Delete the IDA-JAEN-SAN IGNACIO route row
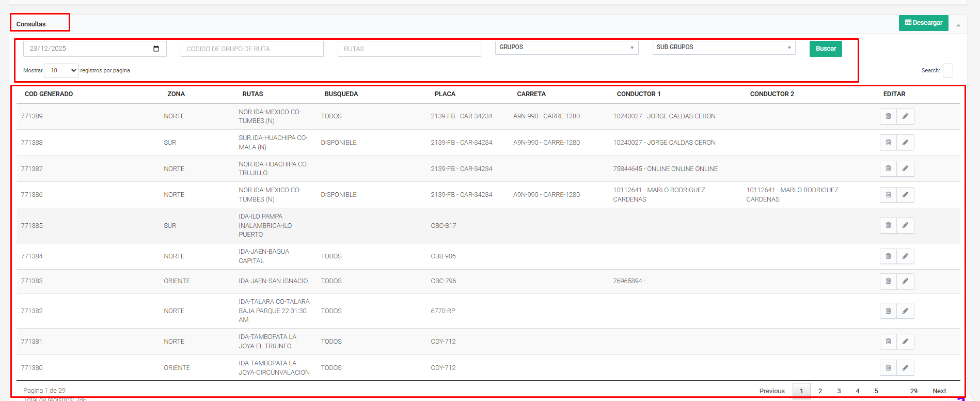980x401 pixels. (888, 281)
